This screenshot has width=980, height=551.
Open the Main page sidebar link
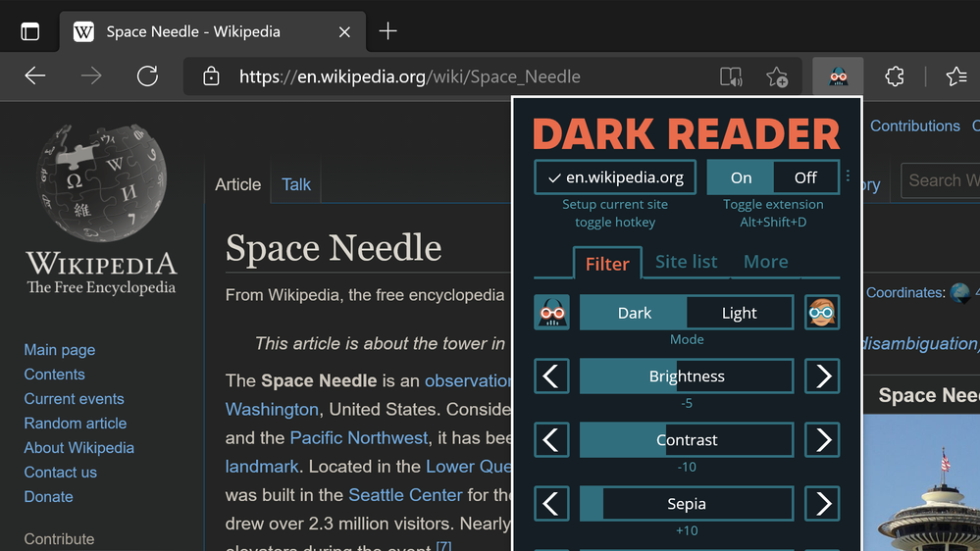coord(60,350)
